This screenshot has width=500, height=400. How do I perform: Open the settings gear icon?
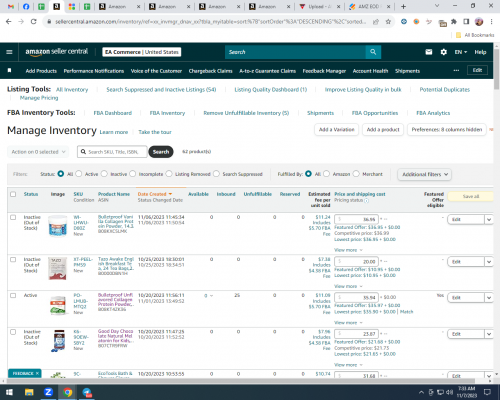(x=443, y=52)
